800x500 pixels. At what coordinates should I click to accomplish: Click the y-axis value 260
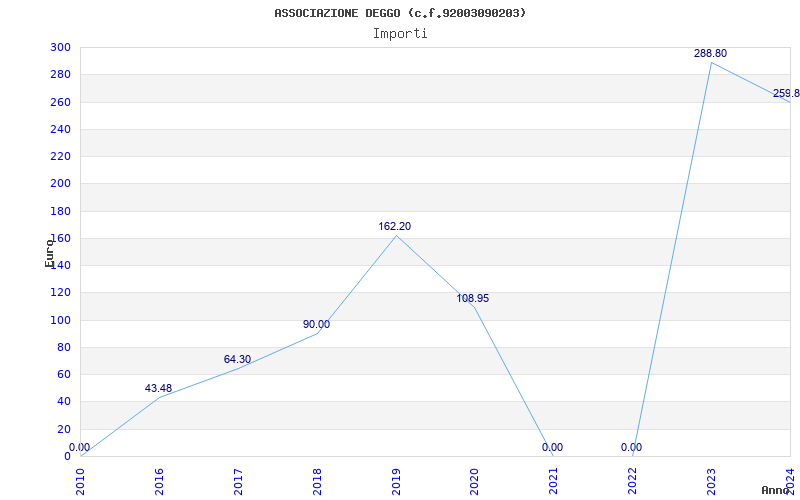(60, 102)
